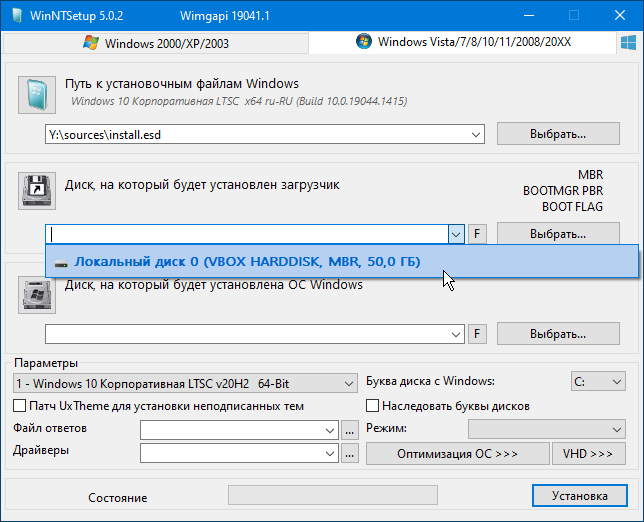Open the C: drive letter dropdown

click(598, 382)
